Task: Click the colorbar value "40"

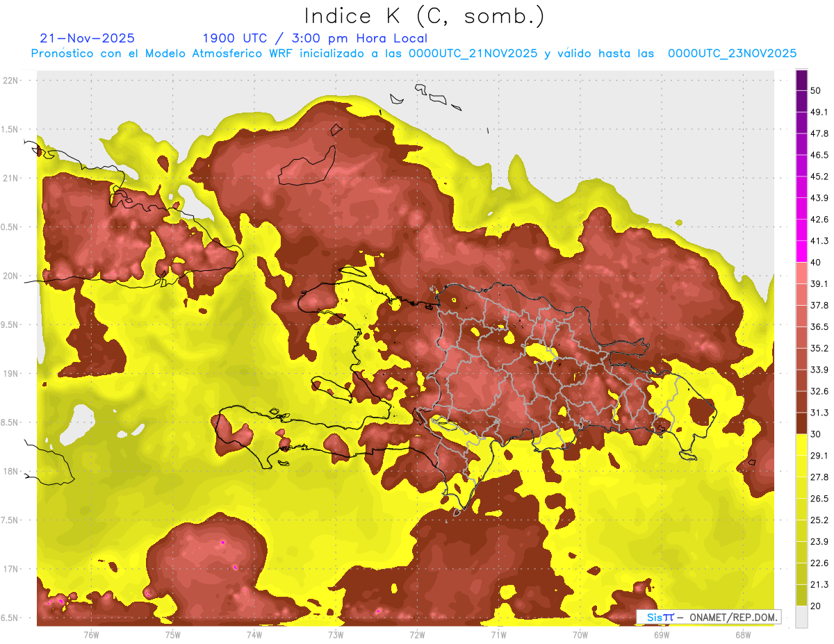Action: [x=816, y=263]
